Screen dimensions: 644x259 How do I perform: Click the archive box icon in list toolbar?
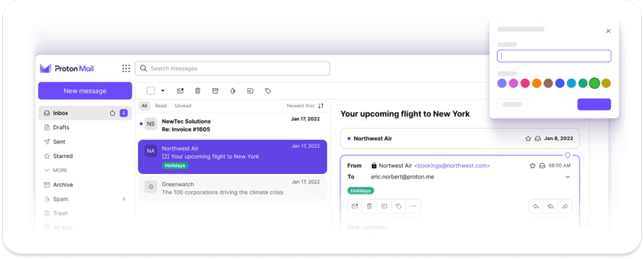click(215, 91)
